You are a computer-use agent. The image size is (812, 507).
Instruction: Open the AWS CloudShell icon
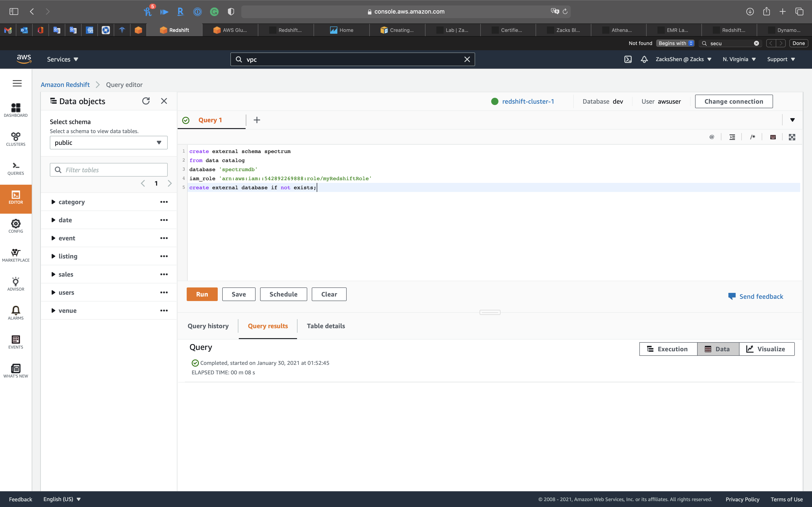pyautogui.click(x=628, y=59)
